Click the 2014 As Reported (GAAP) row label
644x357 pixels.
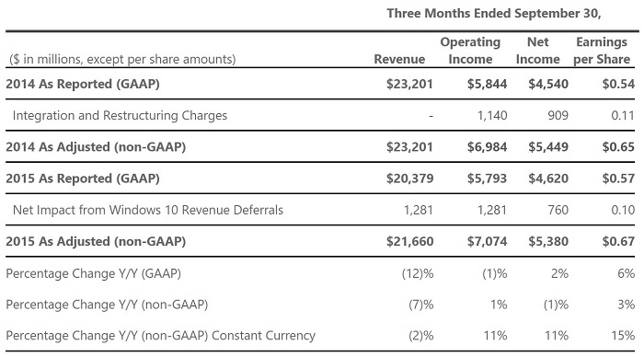coord(83,84)
